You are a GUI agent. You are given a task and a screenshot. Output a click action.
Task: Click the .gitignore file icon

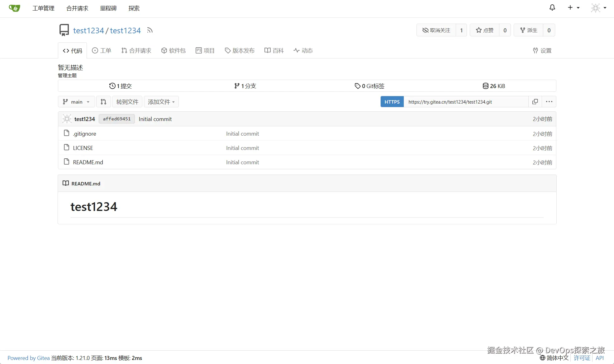pyautogui.click(x=66, y=133)
